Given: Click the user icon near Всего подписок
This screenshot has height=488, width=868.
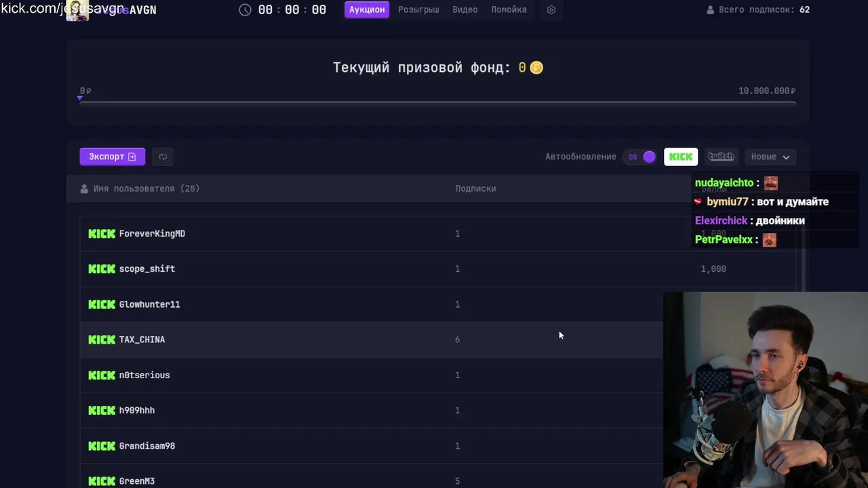Looking at the screenshot, I should 711,9.
